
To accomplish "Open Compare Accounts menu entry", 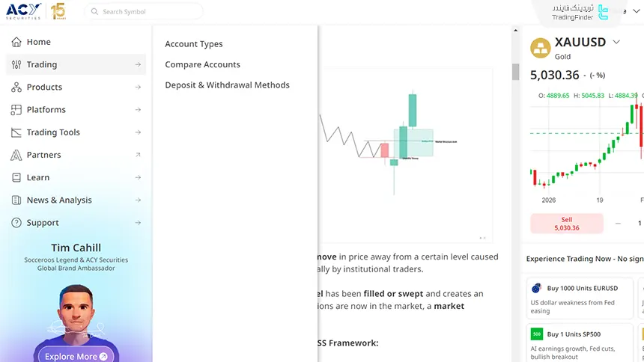I will 202,65.
